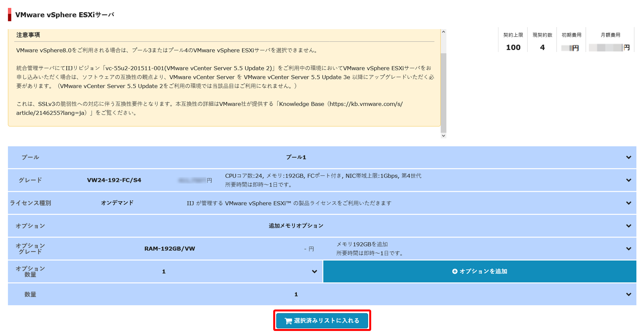
Task: Click the 注意事項 heading
Action: (x=28, y=35)
